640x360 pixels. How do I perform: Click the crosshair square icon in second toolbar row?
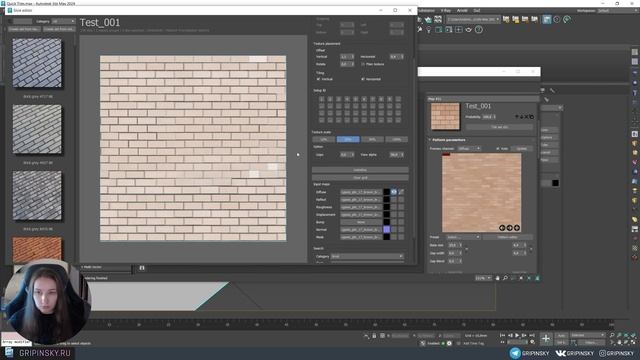coord(459,30)
